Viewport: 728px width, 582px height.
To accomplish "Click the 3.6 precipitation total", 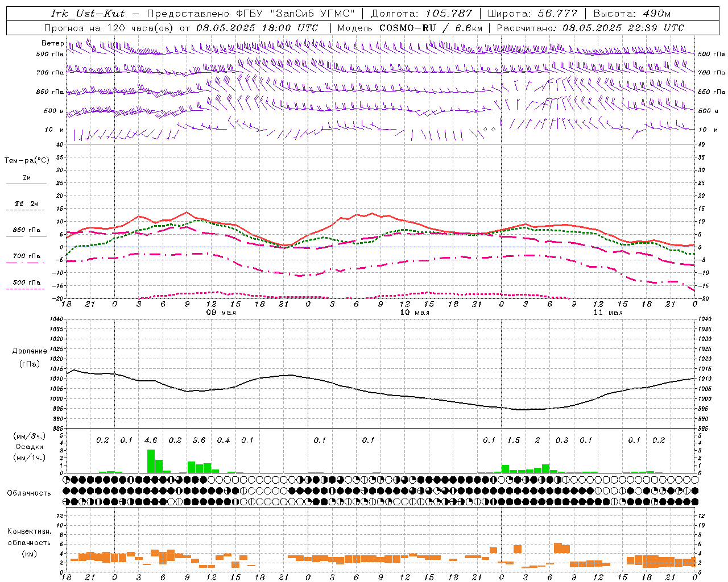I will [x=199, y=440].
